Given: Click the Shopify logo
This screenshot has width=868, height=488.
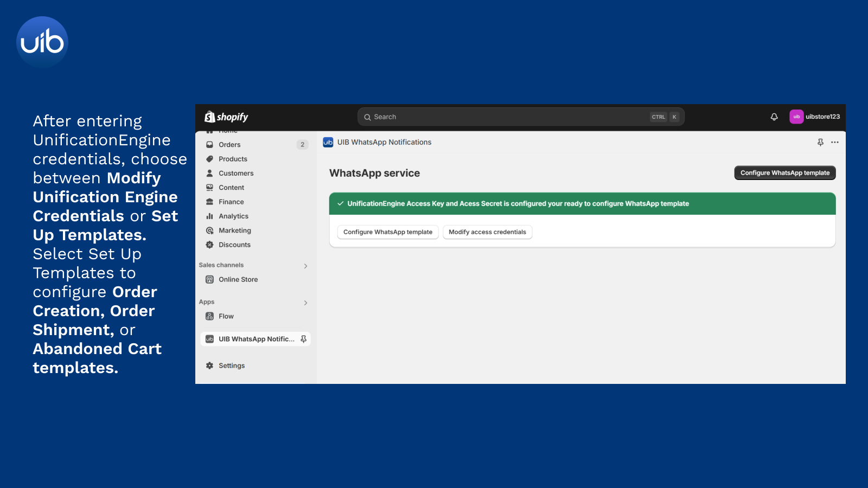Looking at the screenshot, I should click(226, 117).
